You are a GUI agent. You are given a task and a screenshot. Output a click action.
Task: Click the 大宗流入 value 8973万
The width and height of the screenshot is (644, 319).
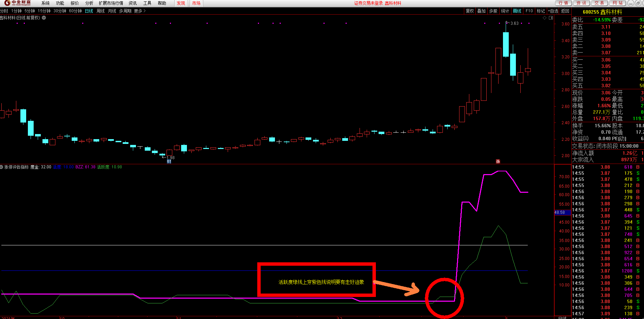(629, 159)
